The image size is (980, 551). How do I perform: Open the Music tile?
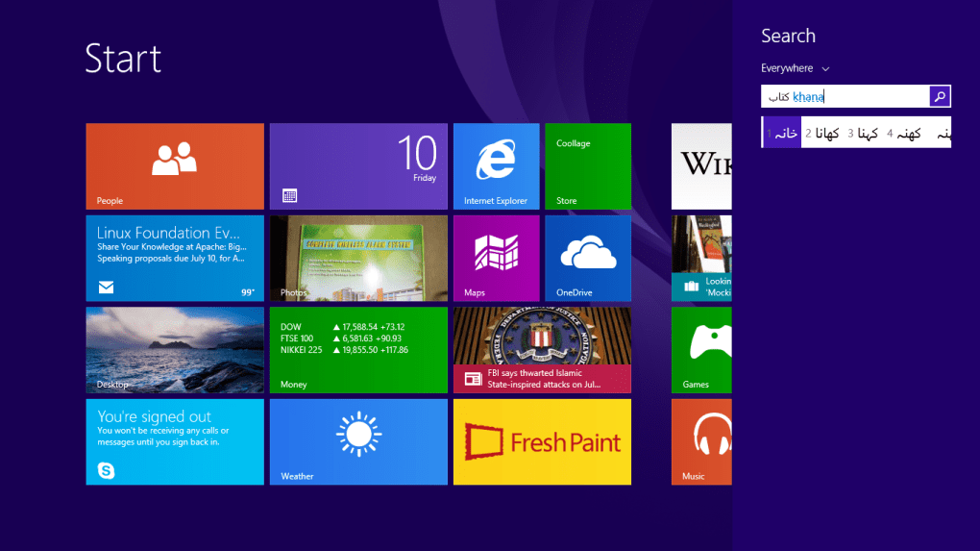(701, 441)
